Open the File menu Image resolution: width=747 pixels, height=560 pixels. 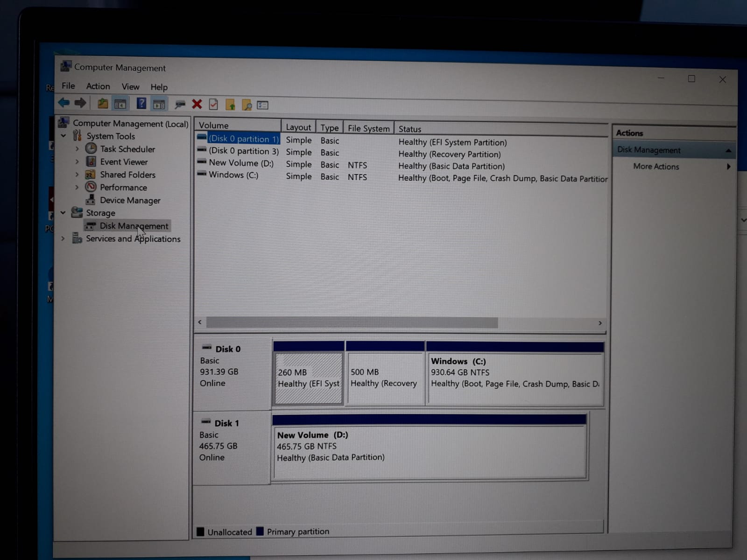(x=68, y=86)
